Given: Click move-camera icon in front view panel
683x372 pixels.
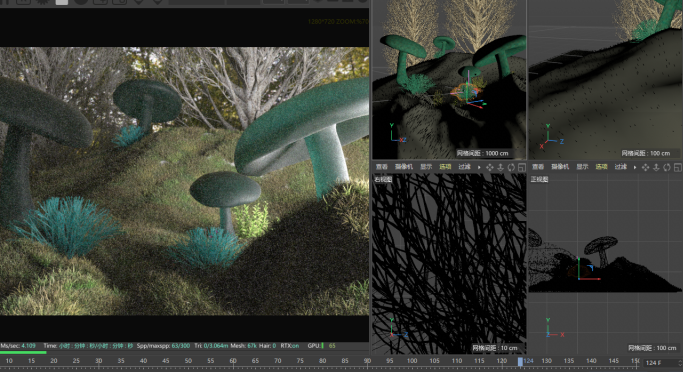Looking at the screenshot, I should 646,167.
